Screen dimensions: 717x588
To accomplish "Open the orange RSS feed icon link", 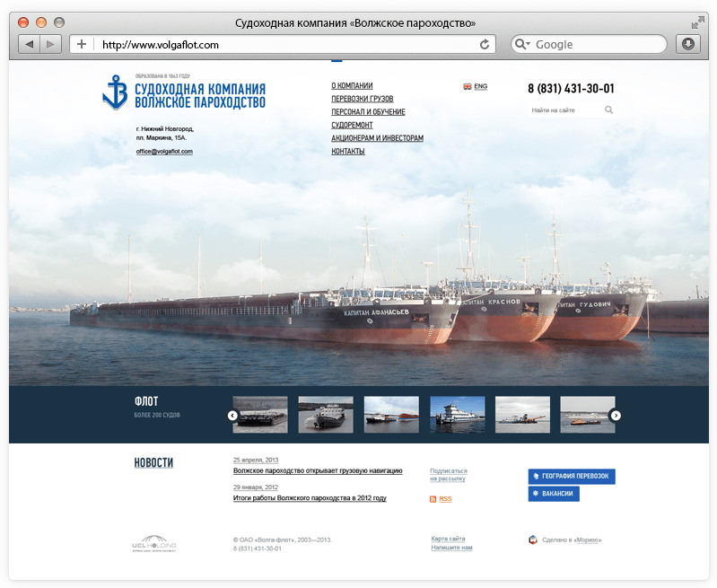I will tap(433, 498).
